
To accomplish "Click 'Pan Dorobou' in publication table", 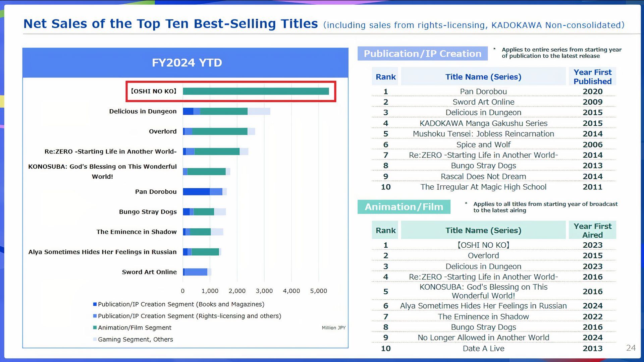I will tap(483, 92).
